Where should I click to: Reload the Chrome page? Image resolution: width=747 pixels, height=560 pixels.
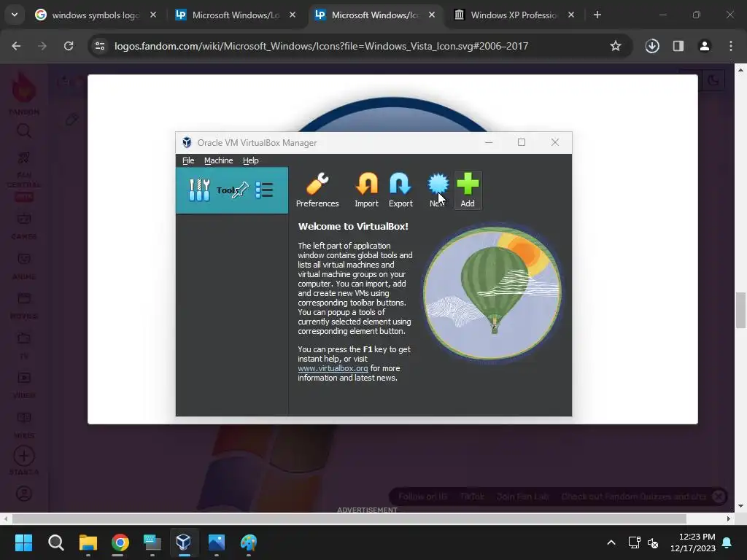click(x=69, y=46)
